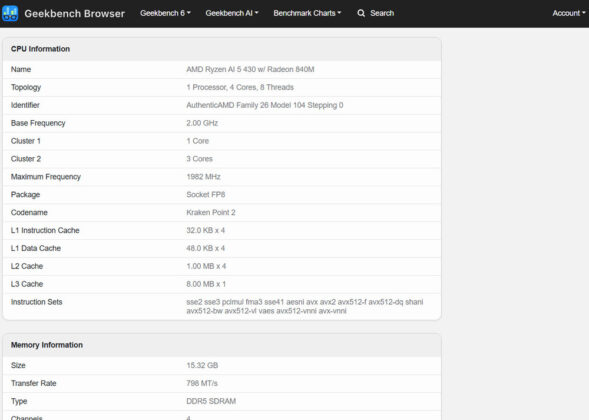Click the Kraken Point 2 codename value

click(x=211, y=213)
